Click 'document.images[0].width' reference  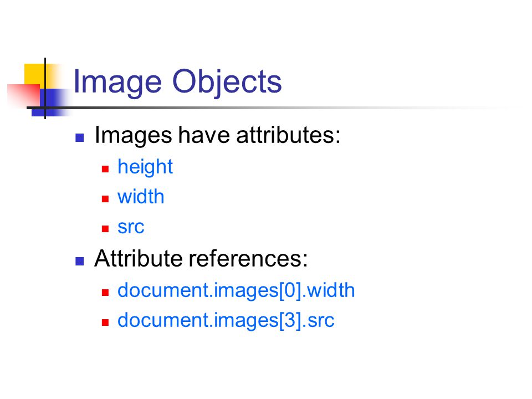[236, 291]
